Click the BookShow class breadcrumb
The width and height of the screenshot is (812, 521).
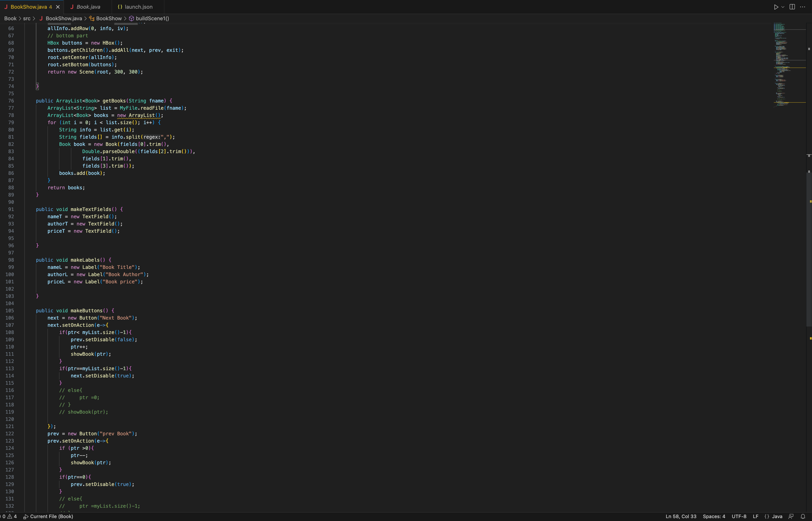coord(109,19)
